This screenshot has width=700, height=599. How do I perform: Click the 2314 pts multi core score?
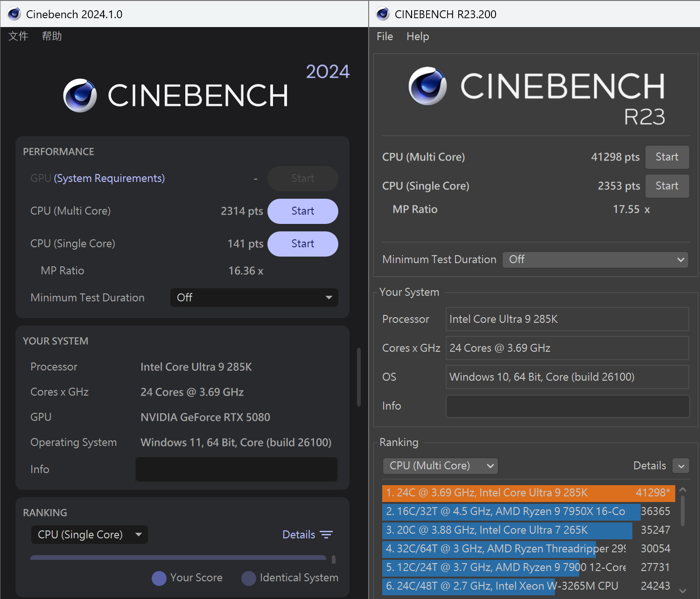pos(242,211)
